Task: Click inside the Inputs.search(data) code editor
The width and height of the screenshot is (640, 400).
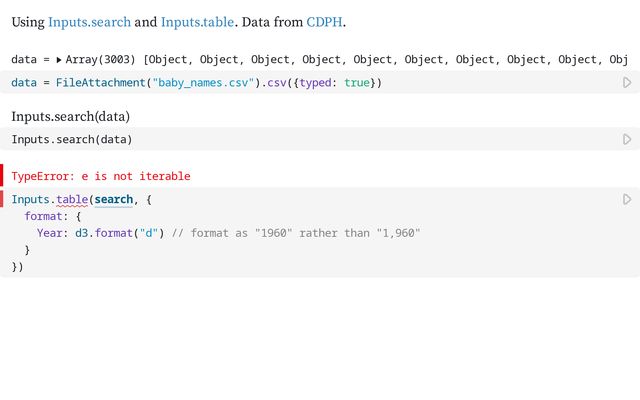Action: click(300, 140)
